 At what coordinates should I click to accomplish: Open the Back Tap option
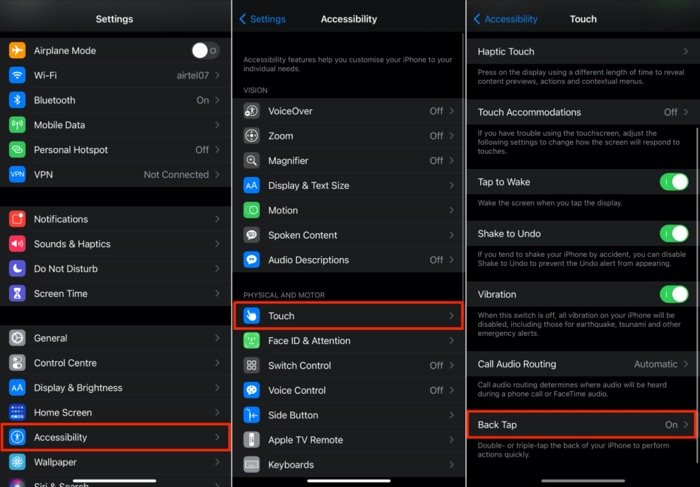point(583,425)
